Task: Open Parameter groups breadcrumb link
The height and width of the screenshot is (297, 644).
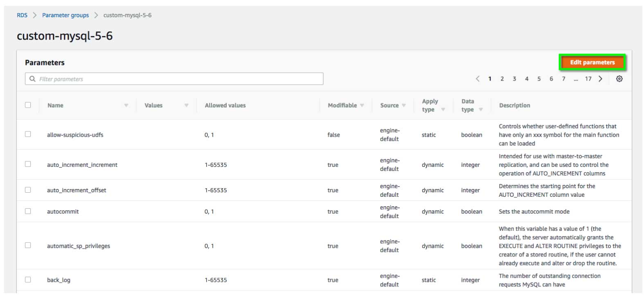Action: click(65, 15)
